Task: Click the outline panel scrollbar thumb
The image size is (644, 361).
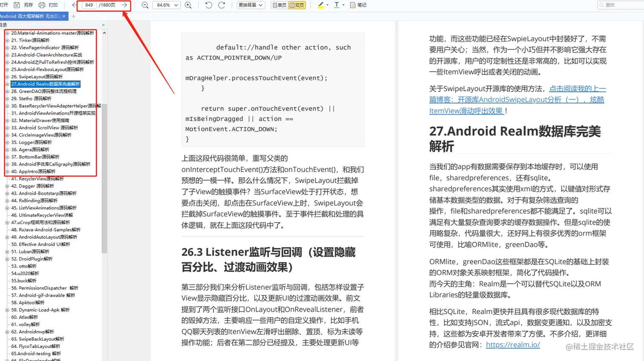Action: pyautogui.click(x=104, y=179)
